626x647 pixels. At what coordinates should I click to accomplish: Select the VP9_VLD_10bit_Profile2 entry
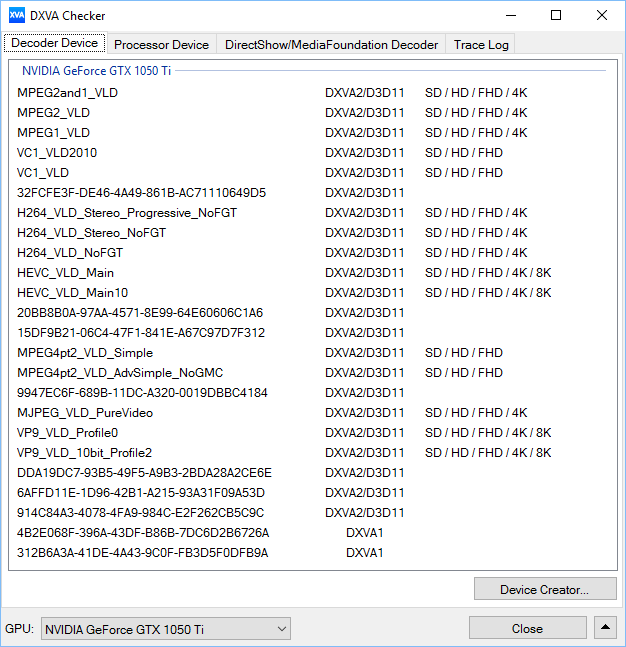(x=84, y=453)
